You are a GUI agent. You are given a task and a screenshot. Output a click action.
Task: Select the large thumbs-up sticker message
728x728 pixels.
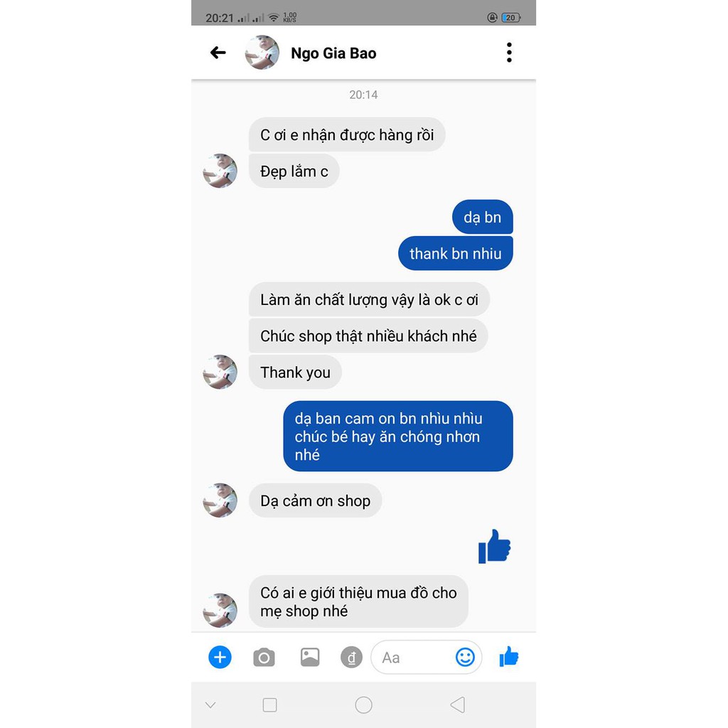click(495, 547)
